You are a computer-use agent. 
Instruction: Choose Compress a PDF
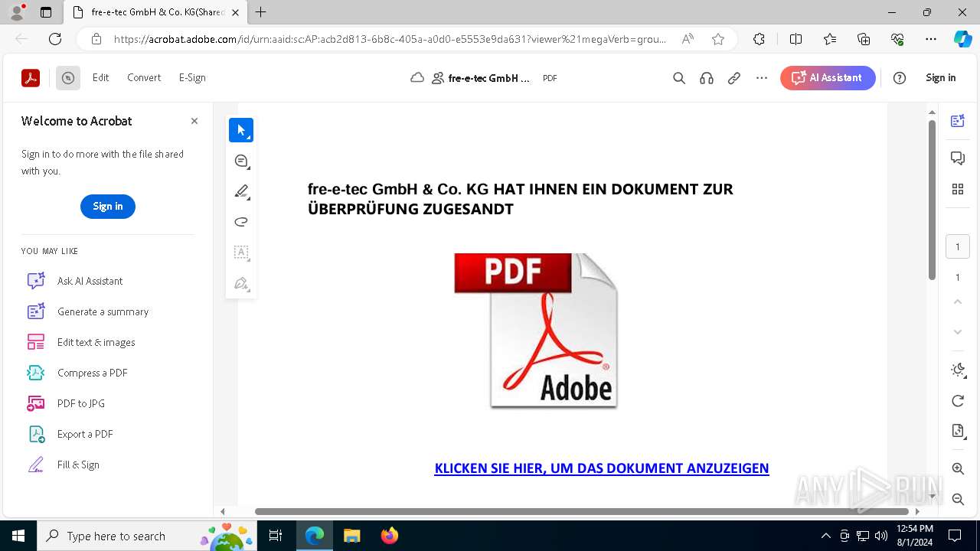click(x=77, y=373)
